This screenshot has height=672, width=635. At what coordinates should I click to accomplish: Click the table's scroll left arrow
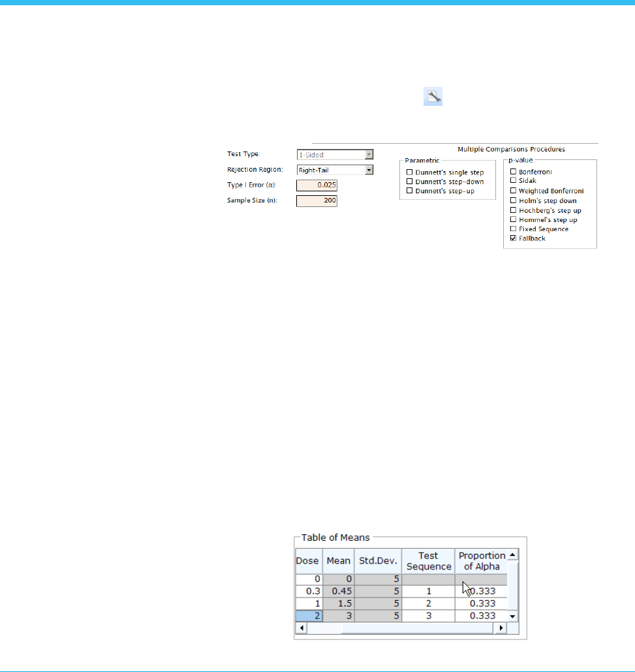point(302,628)
